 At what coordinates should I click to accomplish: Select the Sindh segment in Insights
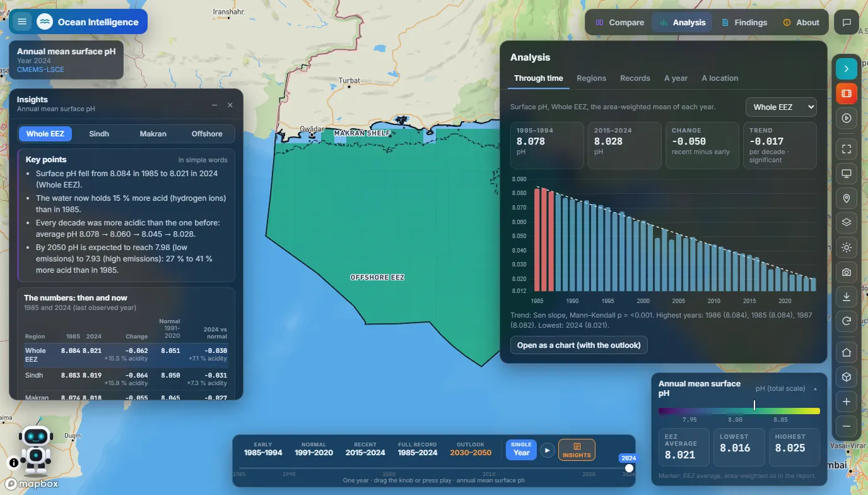tap(99, 134)
